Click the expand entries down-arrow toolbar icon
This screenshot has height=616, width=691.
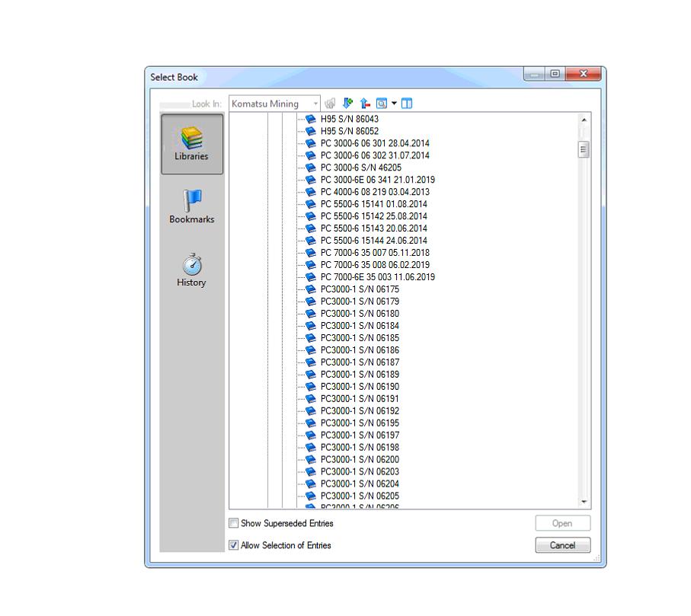[347, 103]
